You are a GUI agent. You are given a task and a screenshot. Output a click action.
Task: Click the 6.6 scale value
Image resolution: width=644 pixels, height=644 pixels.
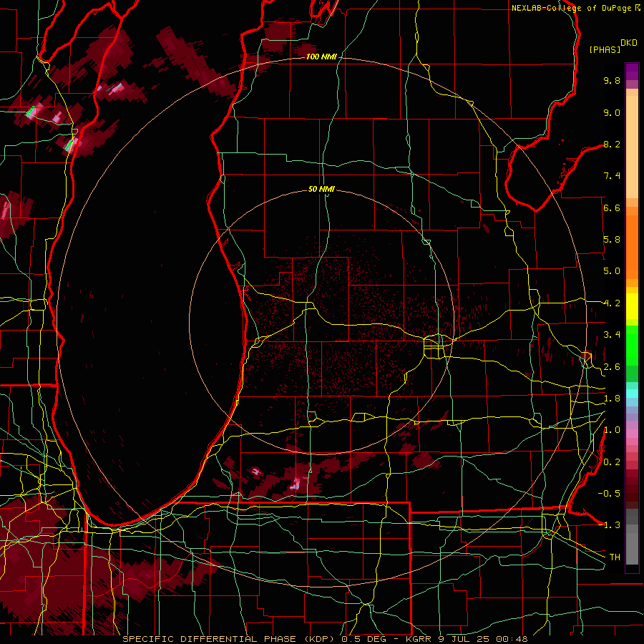click(x=612, y=208)
